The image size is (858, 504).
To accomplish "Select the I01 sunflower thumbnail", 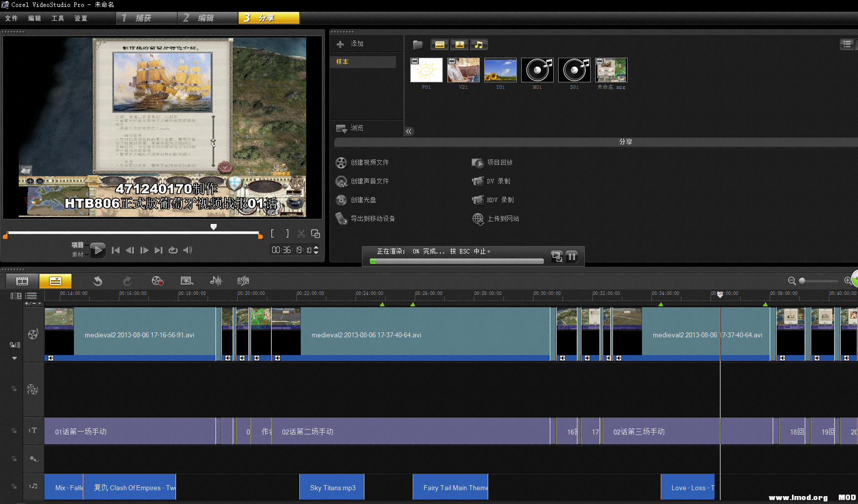I will coord(500,70).
